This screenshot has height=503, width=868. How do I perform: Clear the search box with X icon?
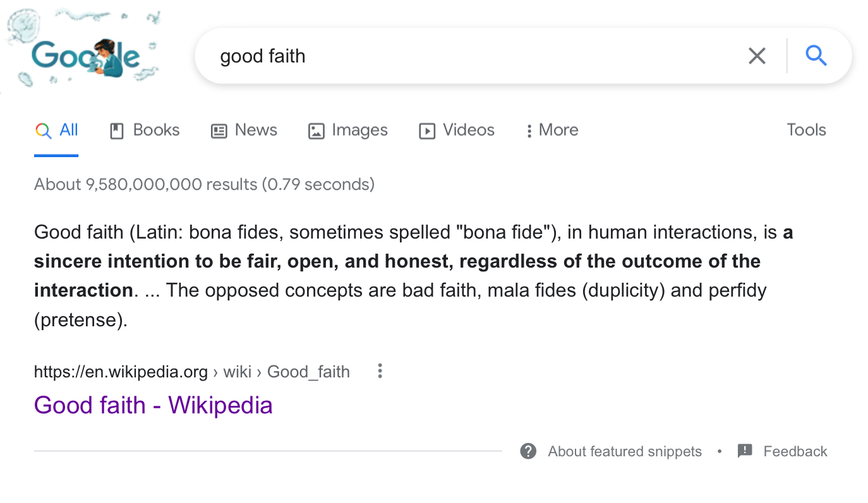click(x=757, y=56)
